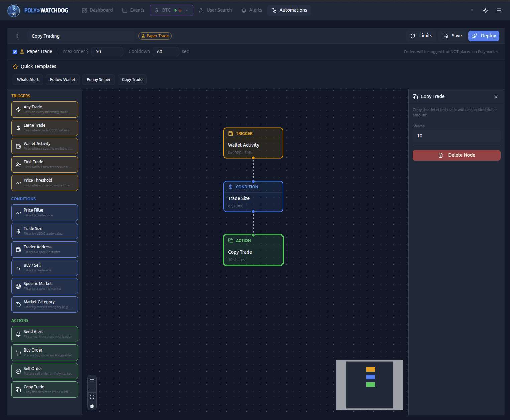This screenshot has height=420, width=510.
Task: Click the Max order $ input field
Action: click(107, 52)
